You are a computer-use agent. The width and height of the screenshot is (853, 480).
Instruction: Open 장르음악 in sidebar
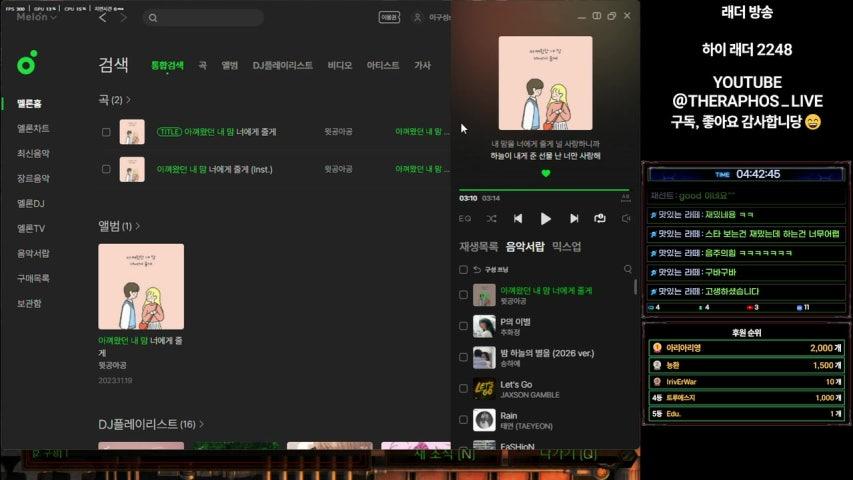33,179
